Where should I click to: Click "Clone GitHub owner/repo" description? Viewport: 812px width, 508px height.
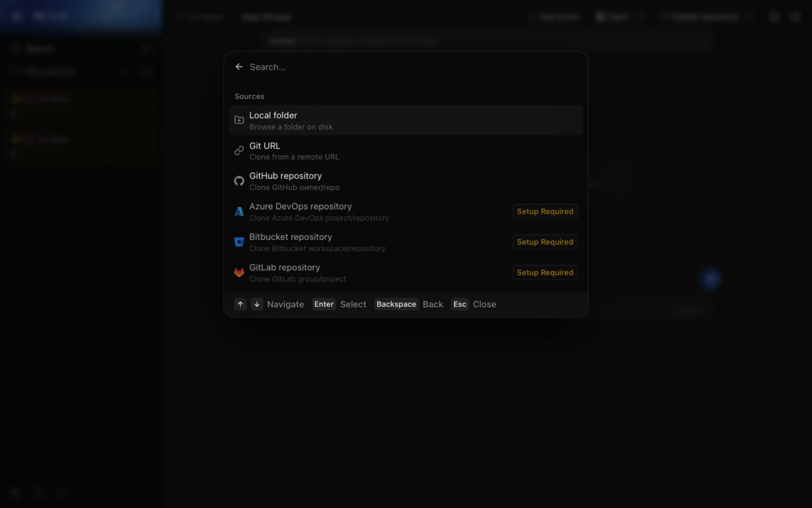click(x=294, y=187)
